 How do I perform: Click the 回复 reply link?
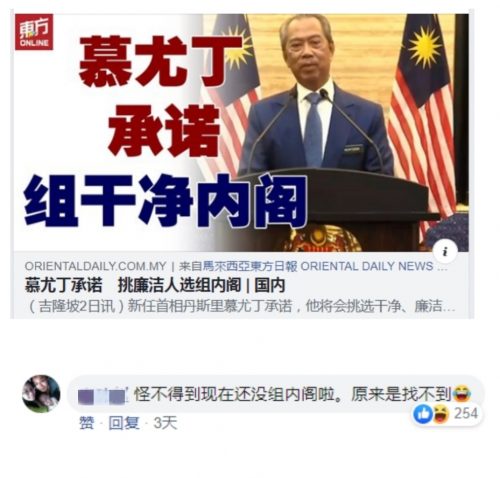click(124, 423)
